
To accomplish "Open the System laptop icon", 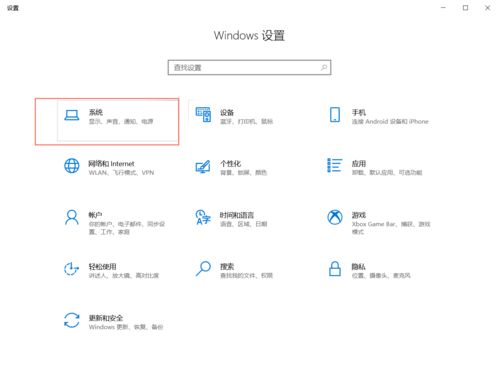I will [72, 115].
